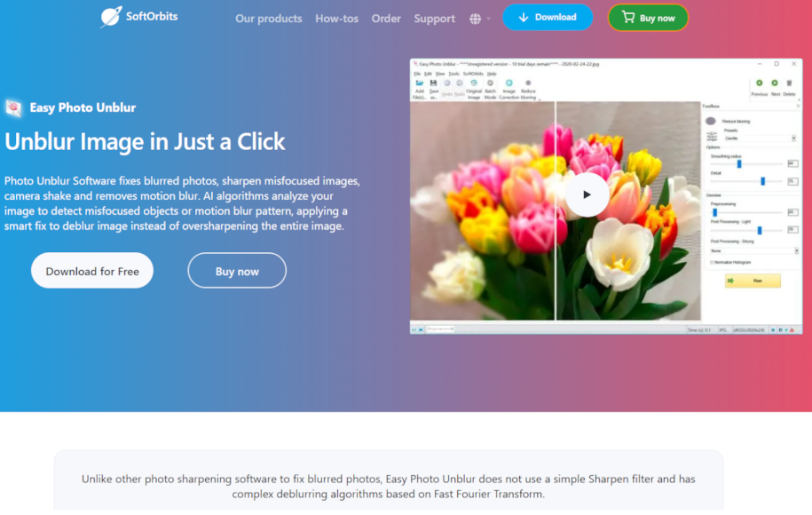Play the Easy Photo Unblur demo video
The image size is (812, 515).
587,194
